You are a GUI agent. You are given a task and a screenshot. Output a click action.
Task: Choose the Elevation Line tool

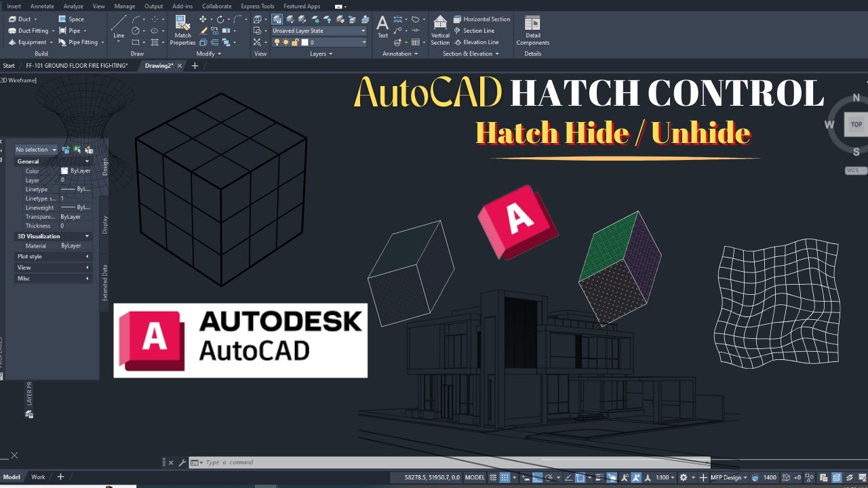point(476,42)
